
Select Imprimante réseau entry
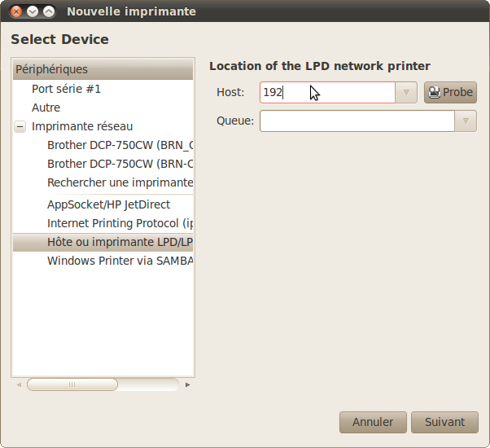coord(81,126)
